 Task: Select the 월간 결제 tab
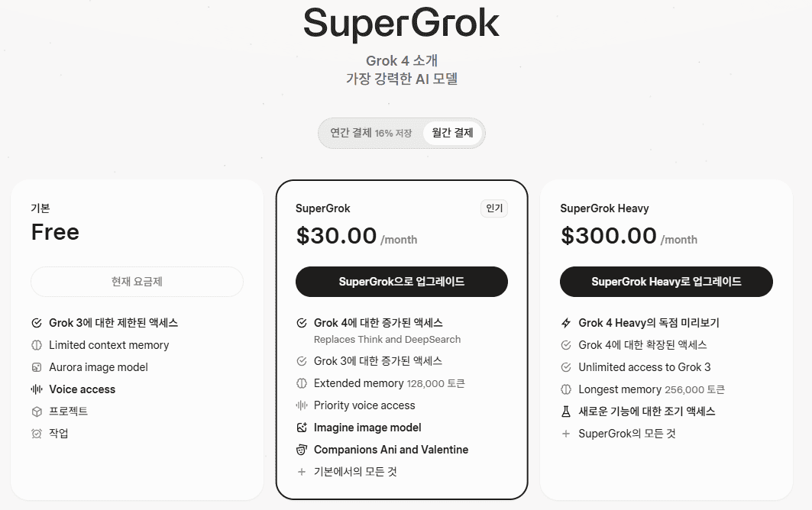click(453, 132)
